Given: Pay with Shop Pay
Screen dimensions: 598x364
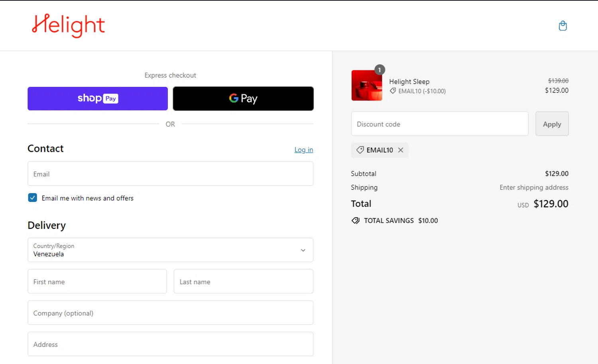Looking at the screenshot, I should [x=98, y=98].
